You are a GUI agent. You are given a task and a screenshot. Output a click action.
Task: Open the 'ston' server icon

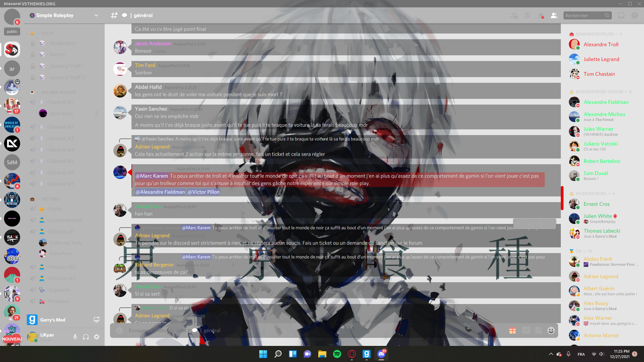pos(12,256)
